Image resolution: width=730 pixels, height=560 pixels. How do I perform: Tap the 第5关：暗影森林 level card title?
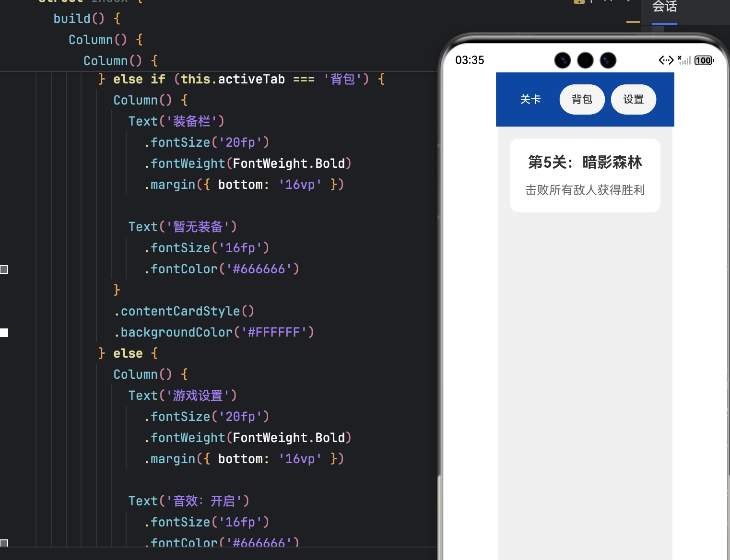click(585, 162)
